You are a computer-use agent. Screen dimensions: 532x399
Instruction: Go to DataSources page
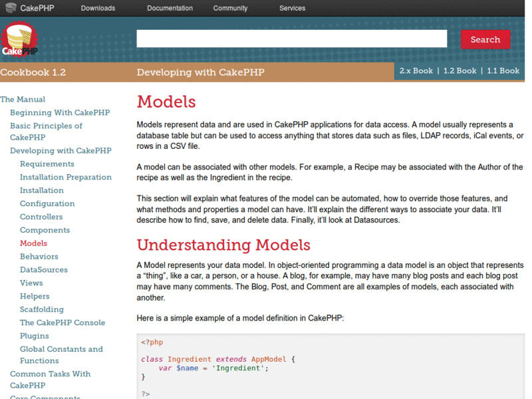pos(44,270)
